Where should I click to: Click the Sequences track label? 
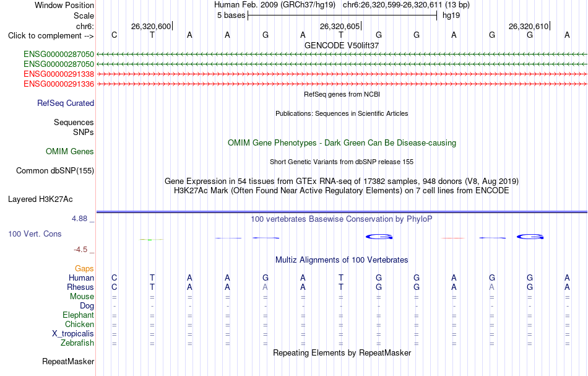74,122
